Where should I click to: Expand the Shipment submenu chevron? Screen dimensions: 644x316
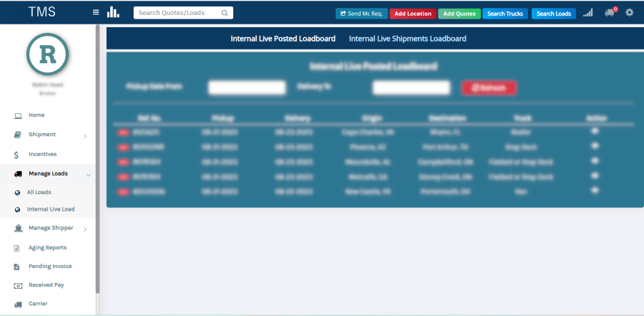pos(85,135)
